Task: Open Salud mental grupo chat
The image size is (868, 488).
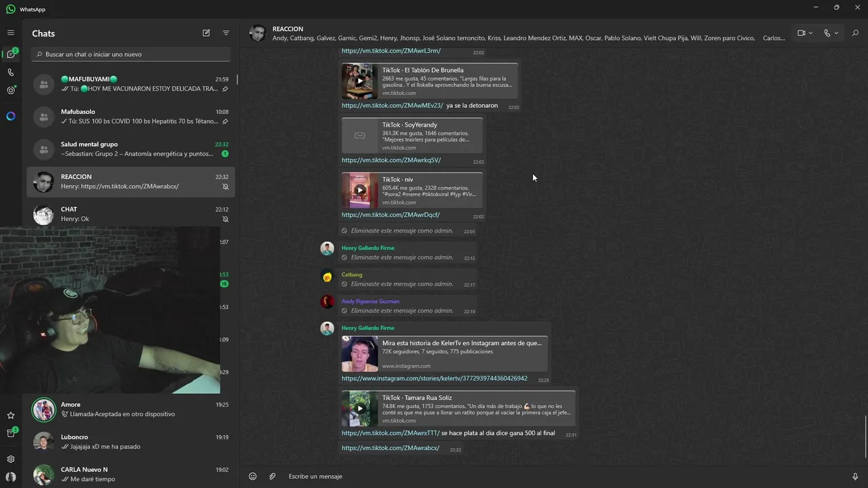Action: 131,149
